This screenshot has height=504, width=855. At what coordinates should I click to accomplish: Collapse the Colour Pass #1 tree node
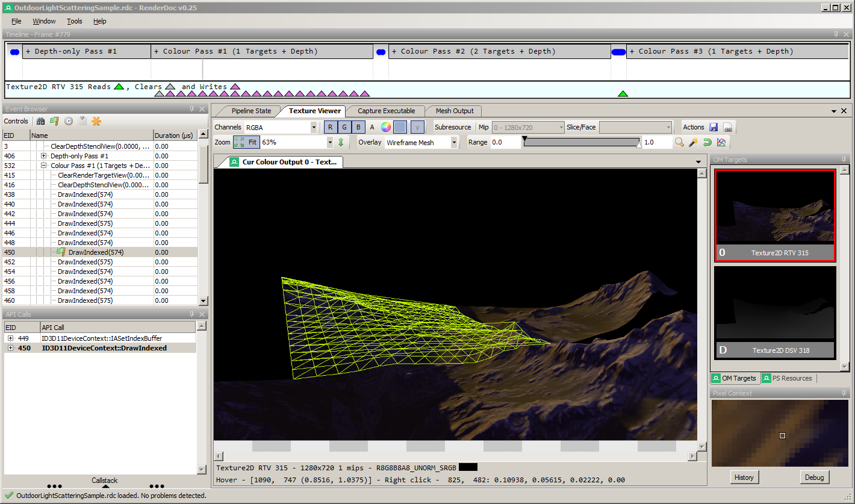click(43, 166)
